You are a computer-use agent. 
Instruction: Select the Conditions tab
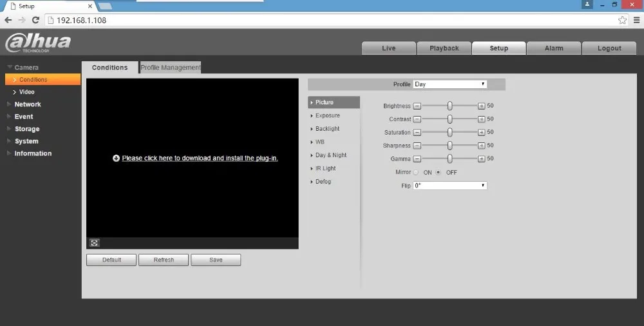109,68
